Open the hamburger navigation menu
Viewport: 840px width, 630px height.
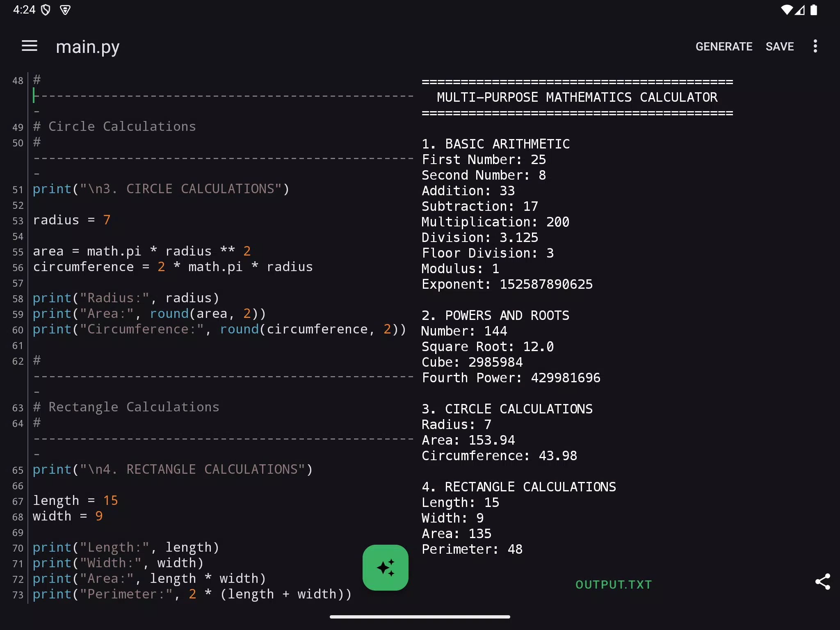coord(30,46)
